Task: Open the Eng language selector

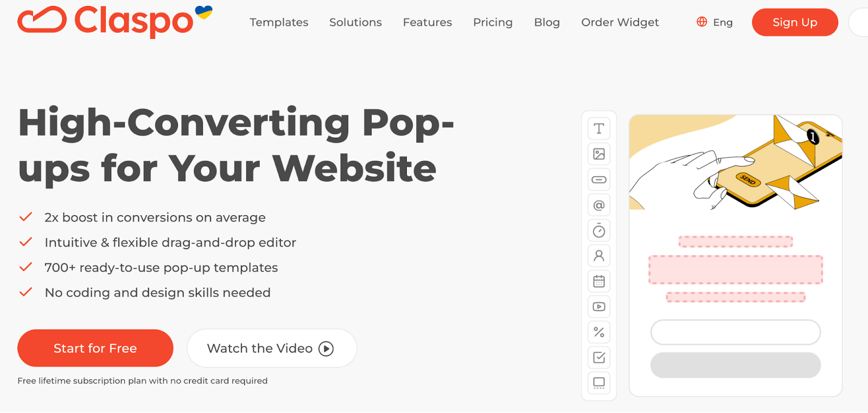Action: tap(714, 22)
